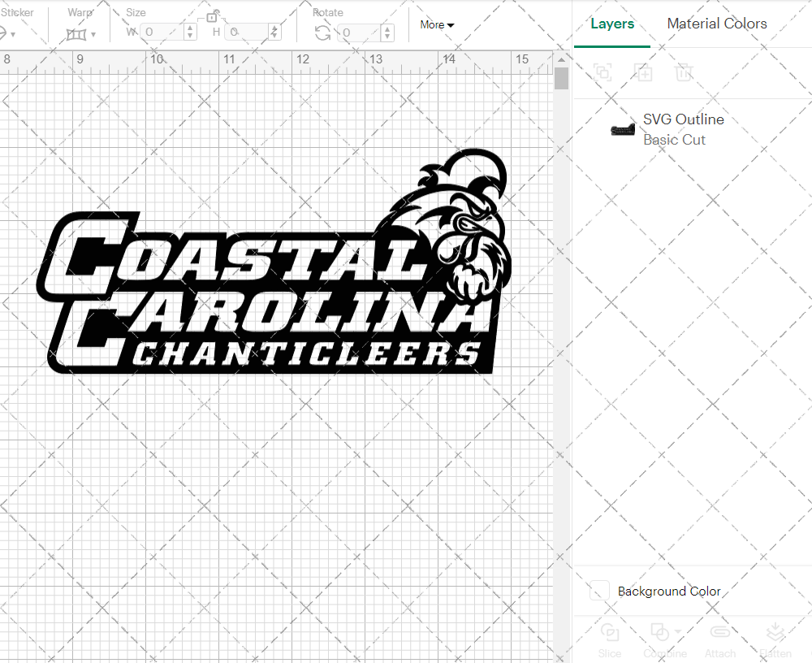Expand the Combine options dropdown arrow
812x663 pixels.
click(x=676, y=630)
